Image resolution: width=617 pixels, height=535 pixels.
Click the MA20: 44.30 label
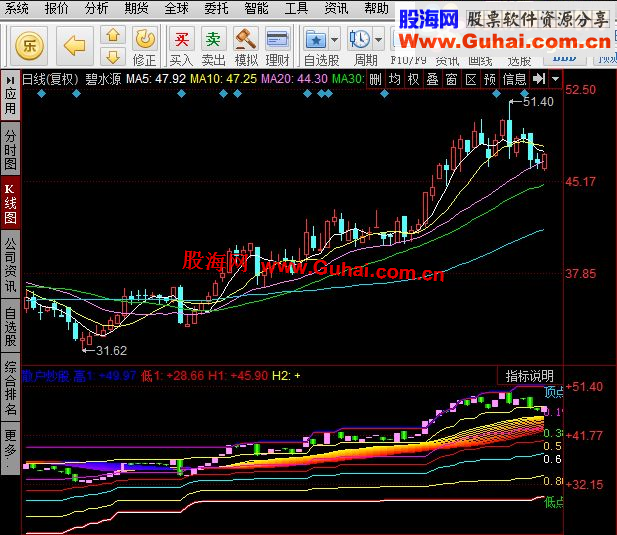[294, 79]
